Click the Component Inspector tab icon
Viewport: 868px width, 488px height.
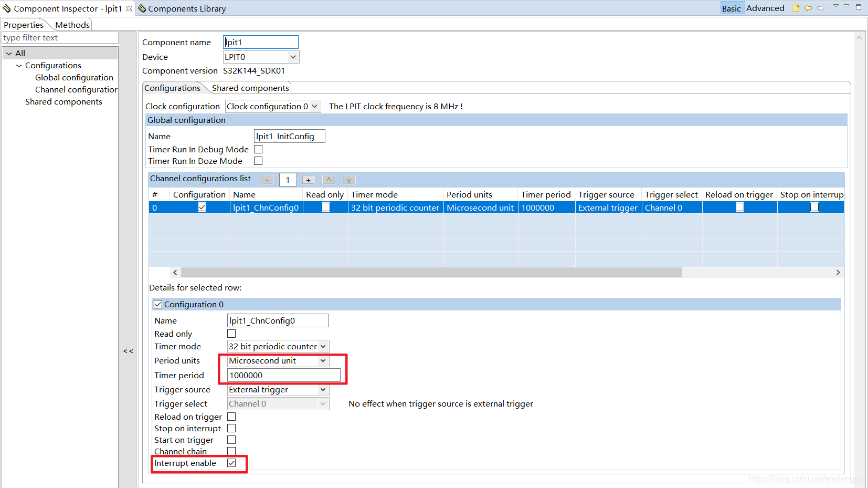(x=7, y=8)
